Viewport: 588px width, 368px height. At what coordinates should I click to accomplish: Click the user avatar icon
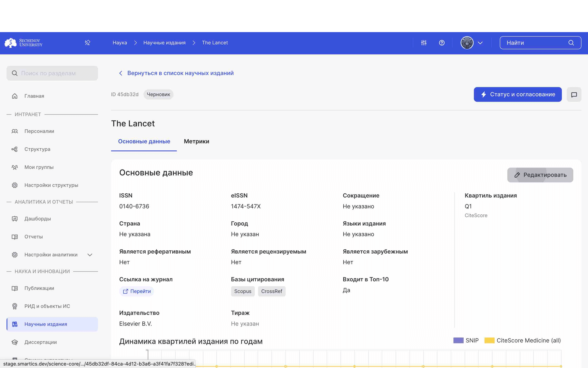(467, 43)
